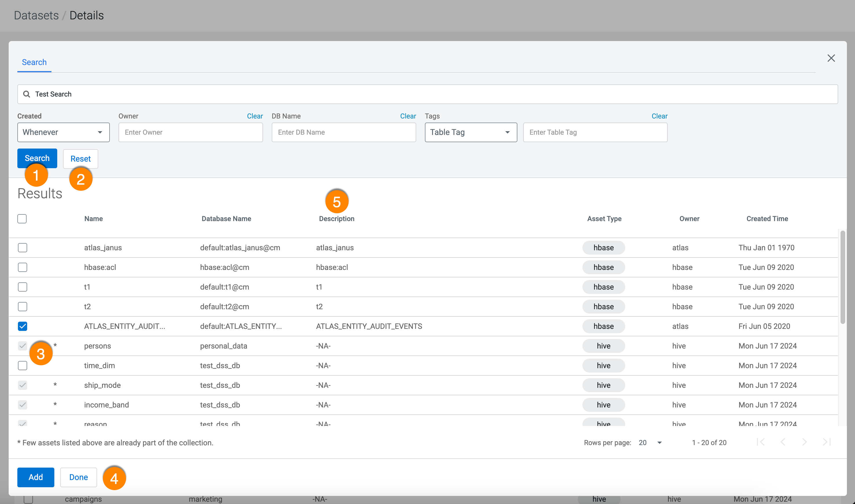The image size is (855, 504).
Task: Click hbase asset type badge for atlas_janus
Action: click(x=603, y=248)
